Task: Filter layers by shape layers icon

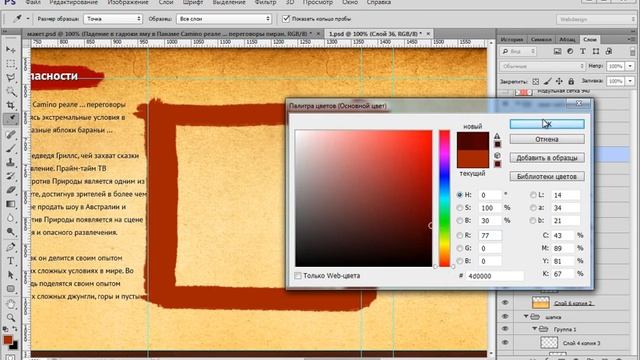Action: [x=596, y=51]
